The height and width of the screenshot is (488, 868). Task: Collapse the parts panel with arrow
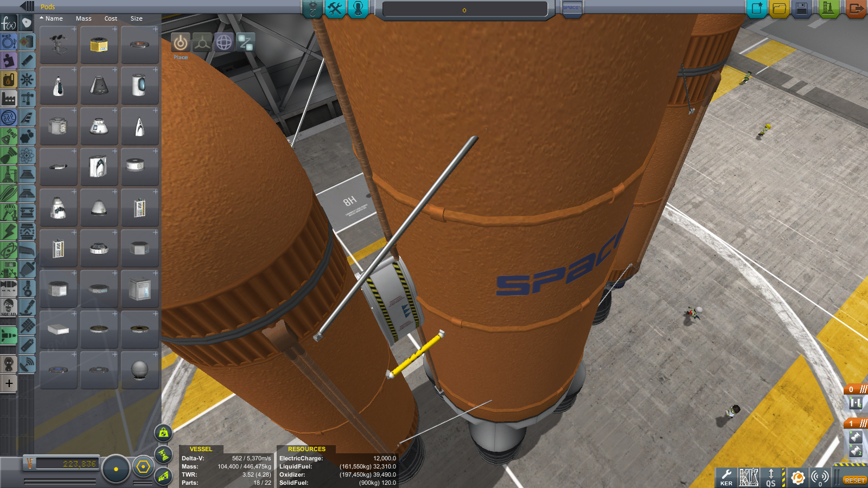pyautogui.click(x=27, y=7)
